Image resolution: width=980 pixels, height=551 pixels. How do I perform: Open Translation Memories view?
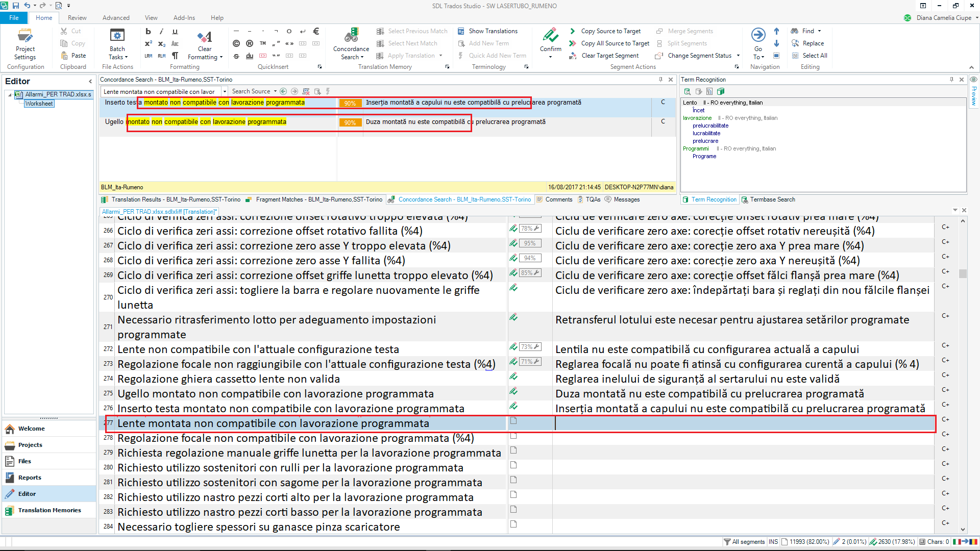tap(49, 510)
